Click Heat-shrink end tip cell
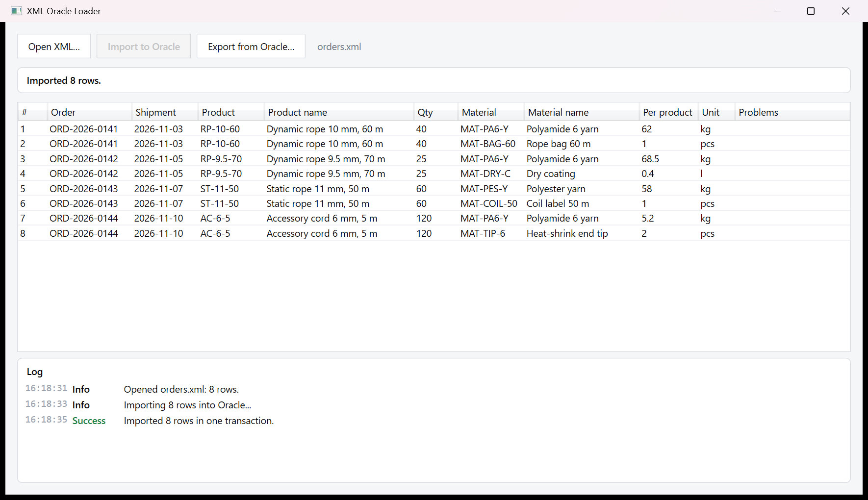This screenshot has width=868, height=500. pos(567,233)
